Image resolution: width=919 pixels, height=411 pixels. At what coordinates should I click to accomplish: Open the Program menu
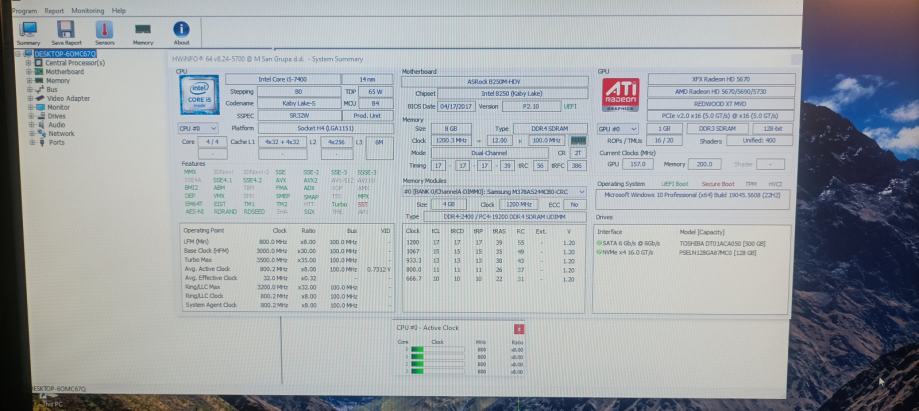[24, 11]
